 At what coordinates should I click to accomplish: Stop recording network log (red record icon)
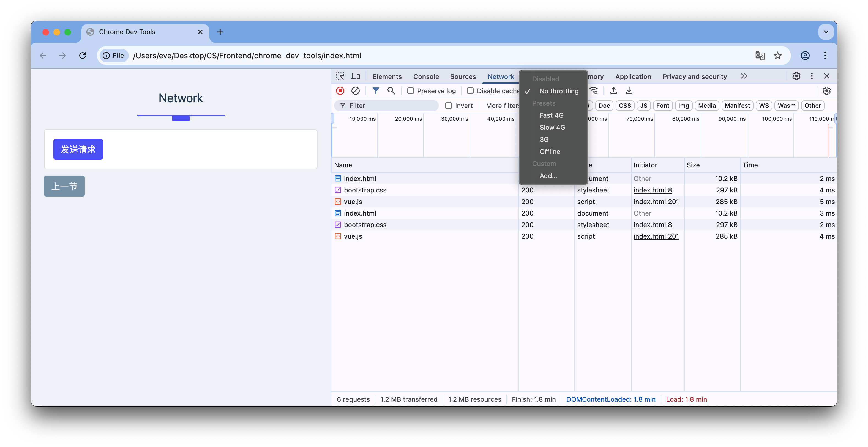[x=340, y=90]
